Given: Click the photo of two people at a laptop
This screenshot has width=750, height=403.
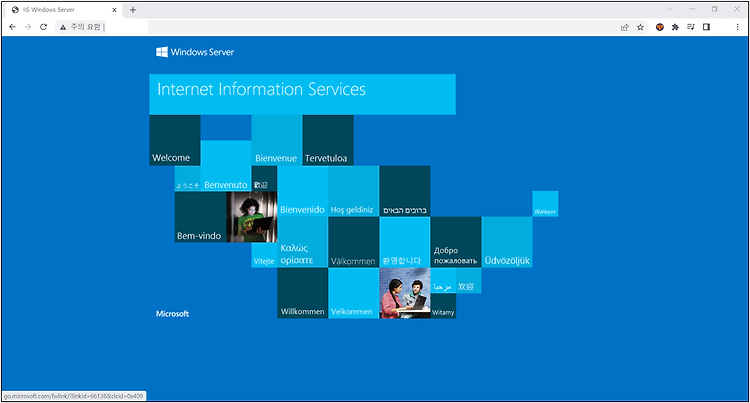Looking at the screenshot, I should [x=405, y=293].
